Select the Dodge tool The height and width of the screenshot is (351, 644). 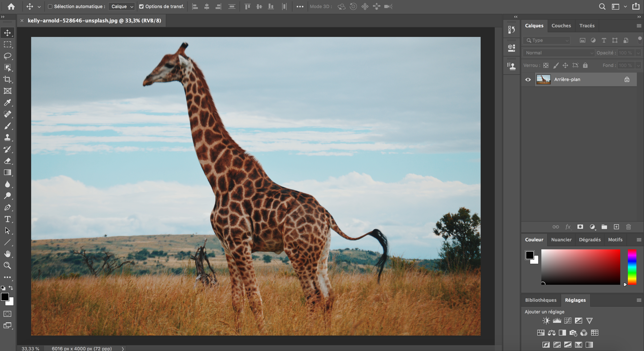pyautogui.click(x=7, y=196)
